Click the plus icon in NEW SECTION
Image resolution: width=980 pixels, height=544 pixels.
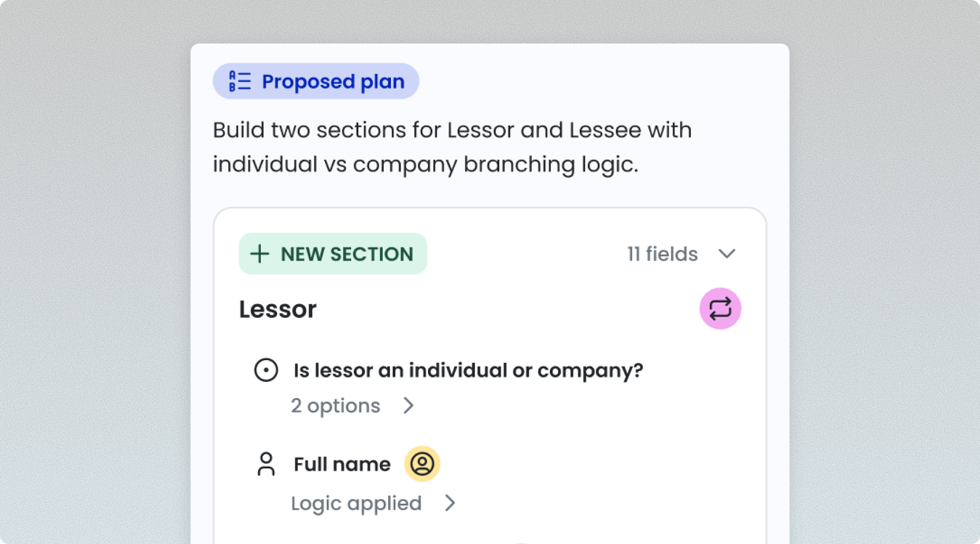click(260, 254)
